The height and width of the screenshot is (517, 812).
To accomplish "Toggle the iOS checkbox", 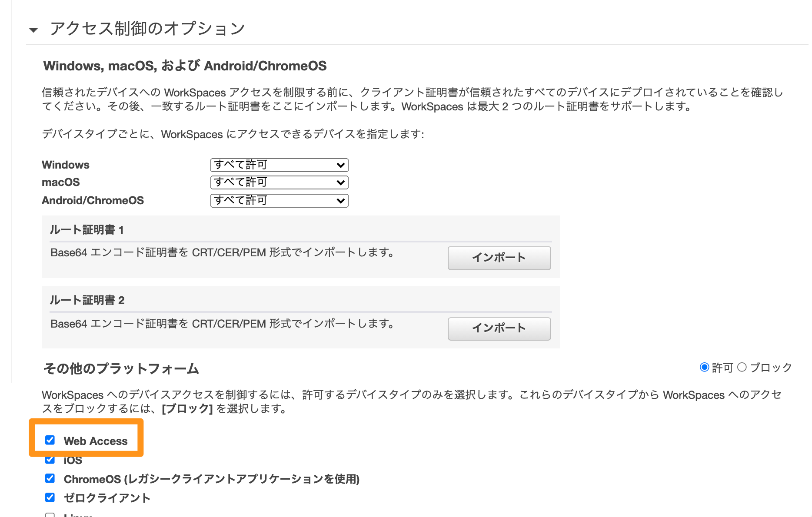I will pos(50,459).
